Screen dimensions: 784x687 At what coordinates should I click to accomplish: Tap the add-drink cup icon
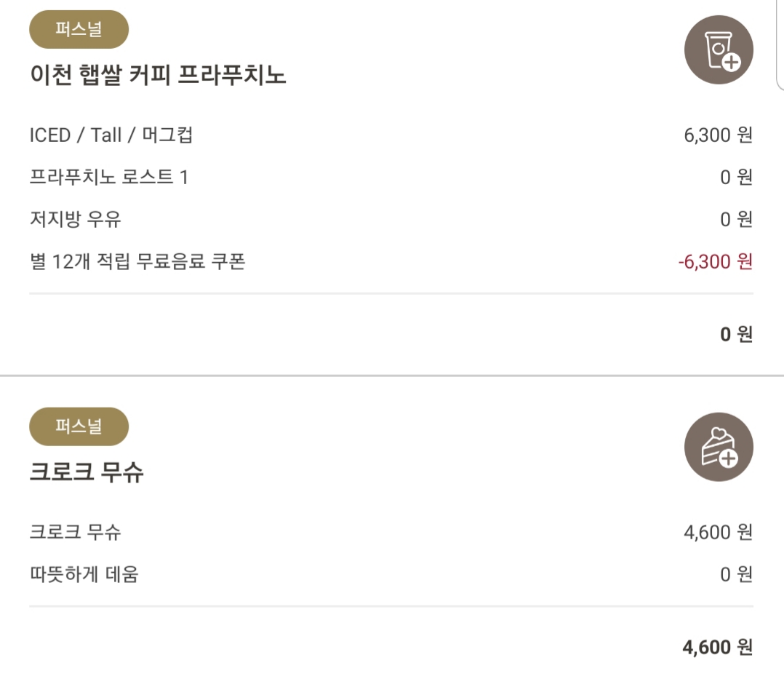tap(719, 49)
